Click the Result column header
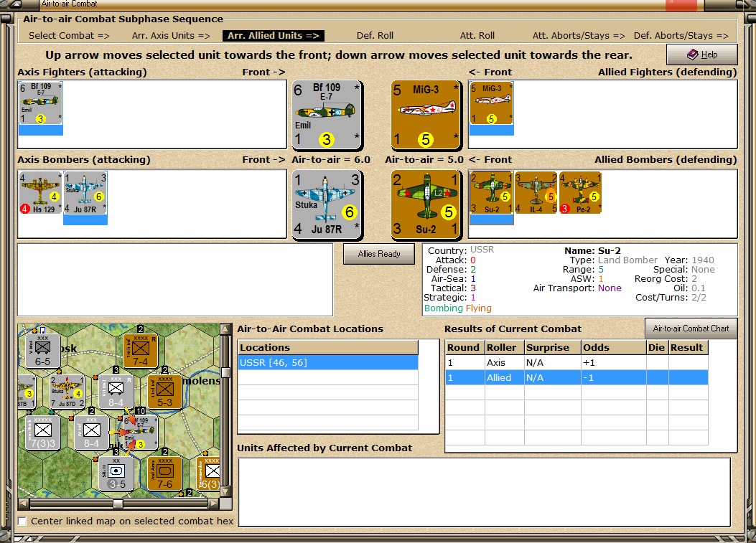The height and width of the screenshot is (543, 756). pyautogui.click(x=688, y=347)
